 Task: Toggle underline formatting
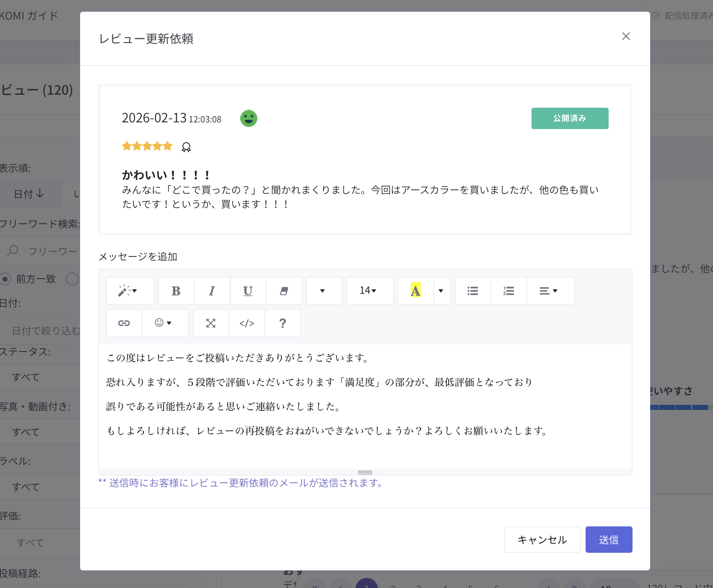click(248, 291)
